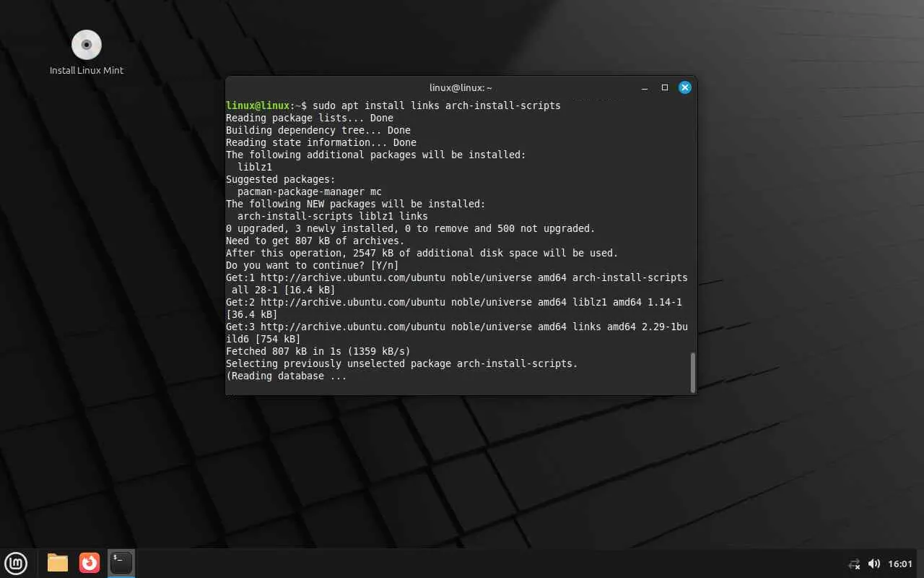Close the terminal window
Viewport: 924px width, 578px height.
point(685,87)
